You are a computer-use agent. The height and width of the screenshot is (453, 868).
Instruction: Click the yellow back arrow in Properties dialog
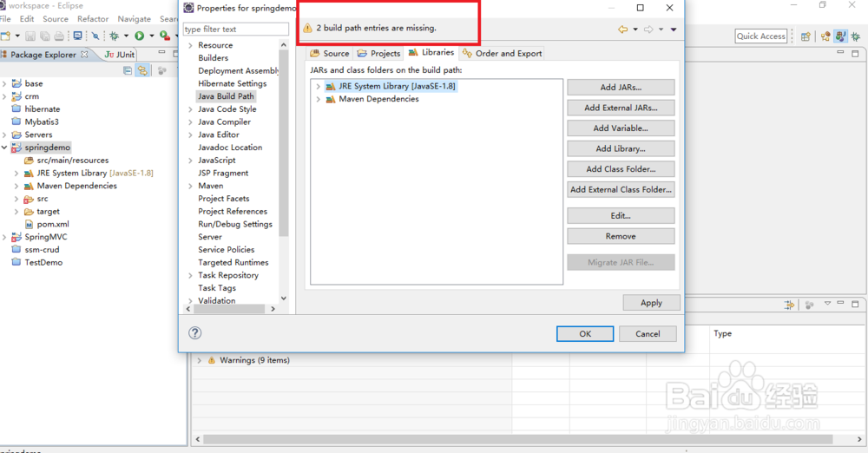[622, 30]
